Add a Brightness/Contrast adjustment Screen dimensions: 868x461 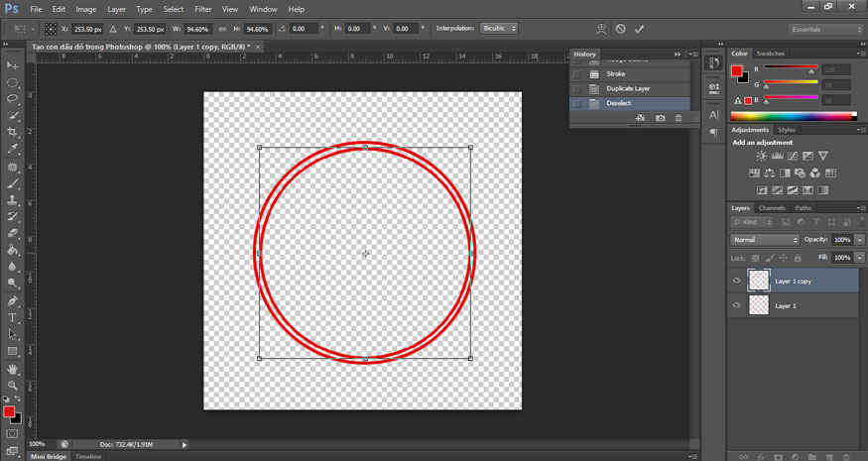pos(762,156)
